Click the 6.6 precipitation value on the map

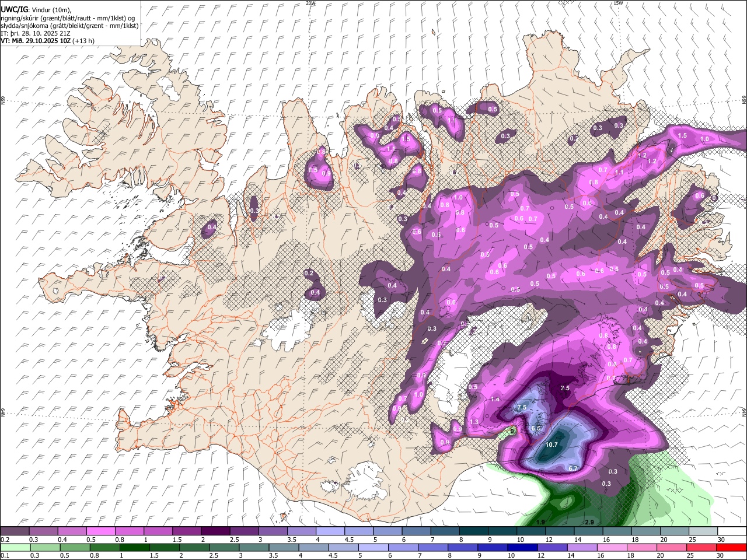coord(536,429)
